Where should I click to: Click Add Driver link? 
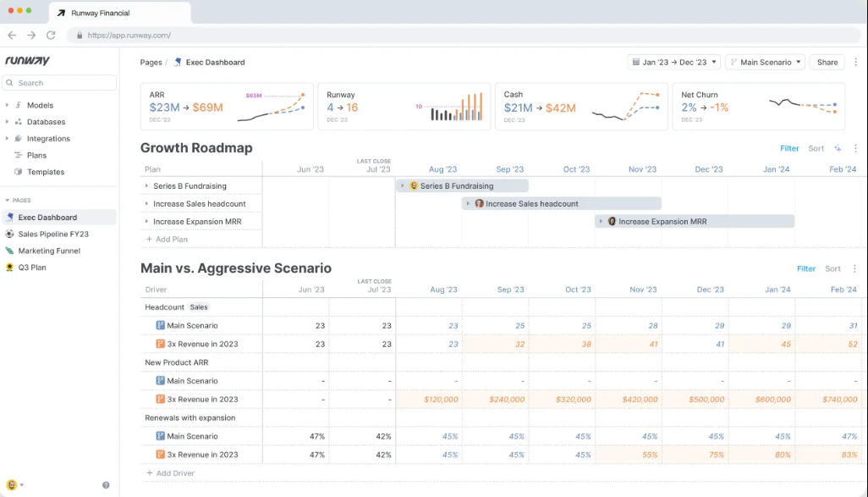click(x=170, y=472)
